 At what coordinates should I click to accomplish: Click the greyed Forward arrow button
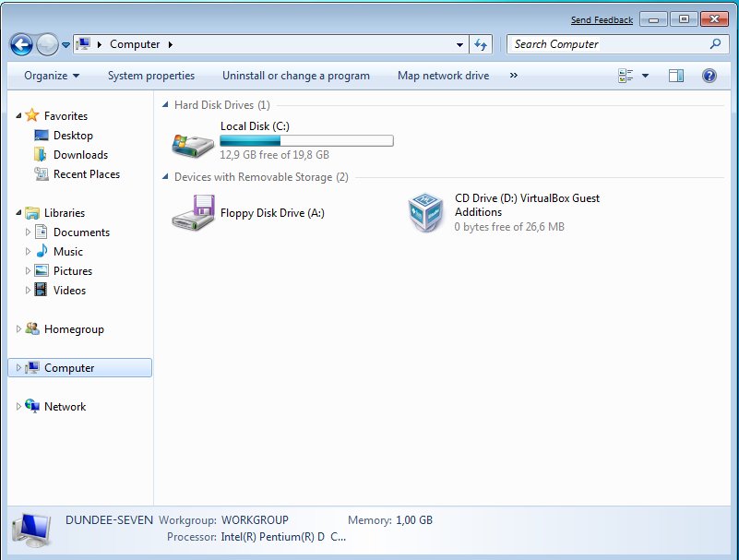47,45
